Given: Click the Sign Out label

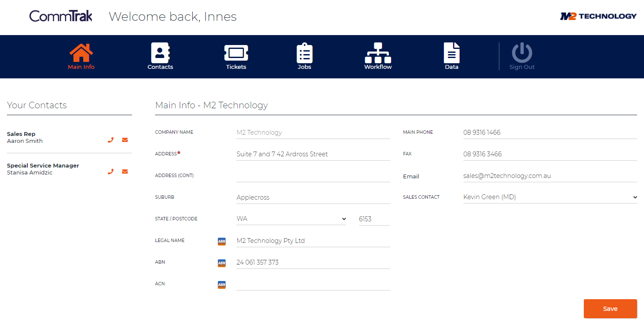Looking at the screenshot, I should coord(522,67).
